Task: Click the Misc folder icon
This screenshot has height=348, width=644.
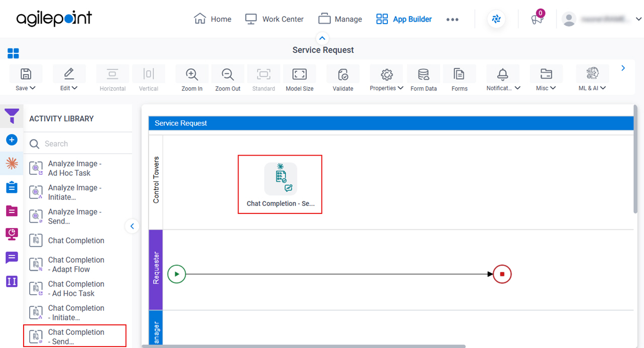Action: coord(546,74)
